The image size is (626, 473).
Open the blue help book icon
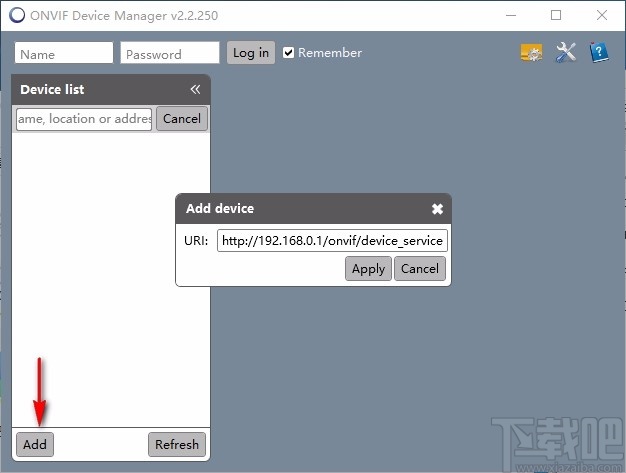(598, 52)
